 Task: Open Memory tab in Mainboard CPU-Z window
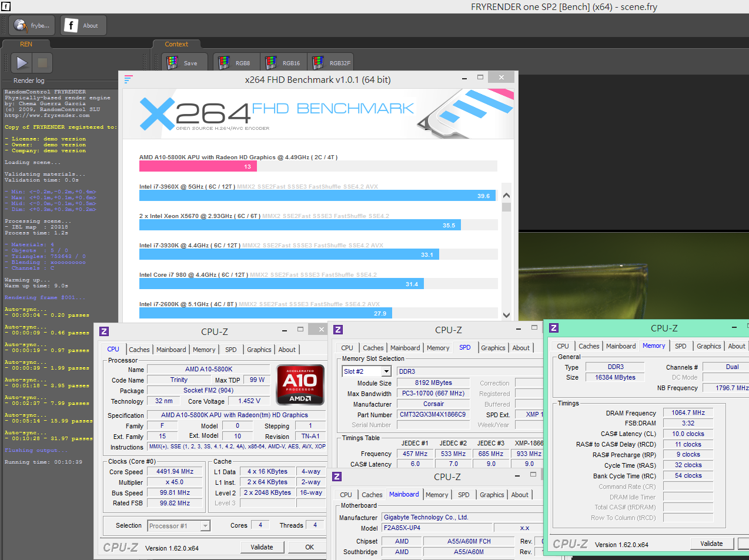click(437, 495)
